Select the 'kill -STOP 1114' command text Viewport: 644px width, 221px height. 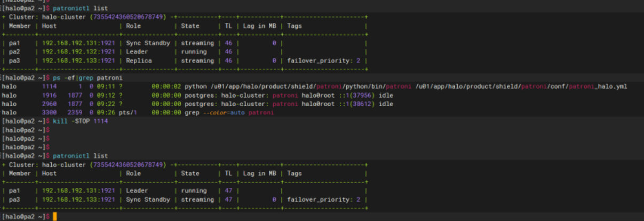point(79,121)
